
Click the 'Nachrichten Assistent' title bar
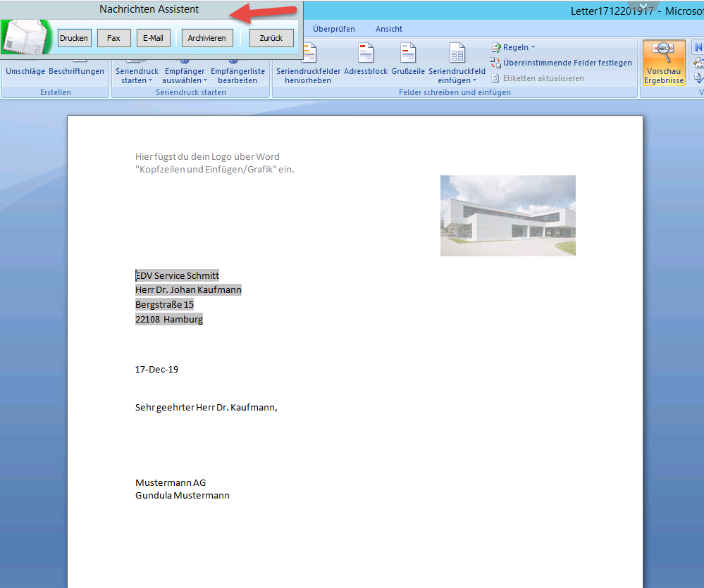[x=149, y=9]
